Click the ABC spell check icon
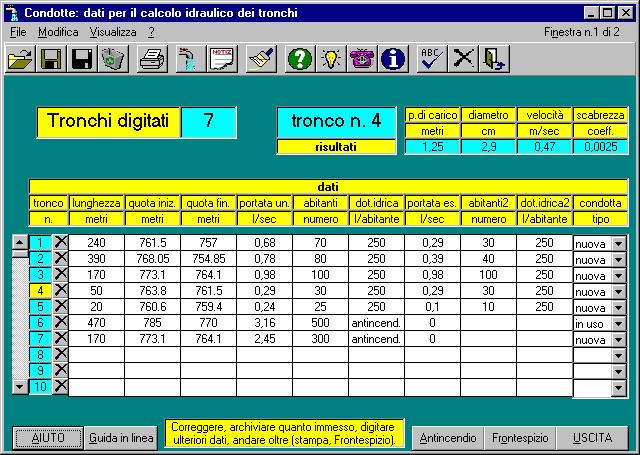 point(431,59)
